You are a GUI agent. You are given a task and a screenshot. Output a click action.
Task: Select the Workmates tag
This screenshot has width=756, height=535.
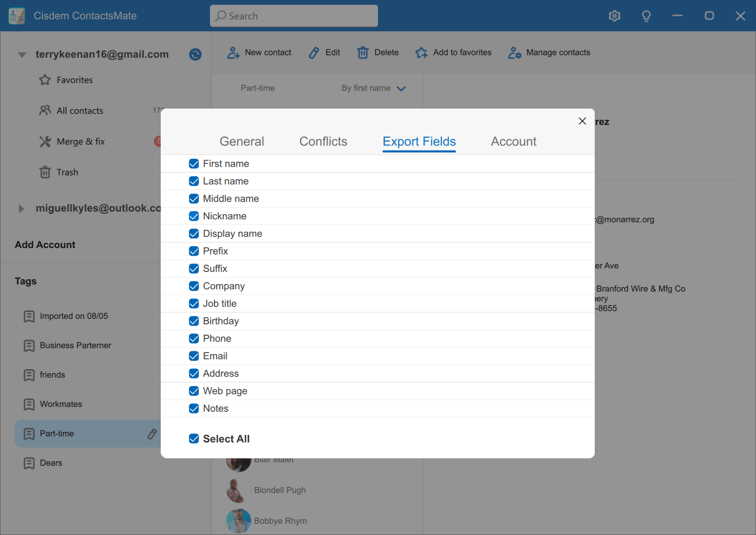[60, 404]
